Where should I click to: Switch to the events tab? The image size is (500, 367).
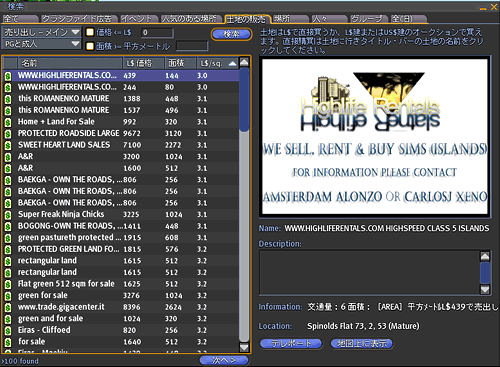tap(138, 19)
